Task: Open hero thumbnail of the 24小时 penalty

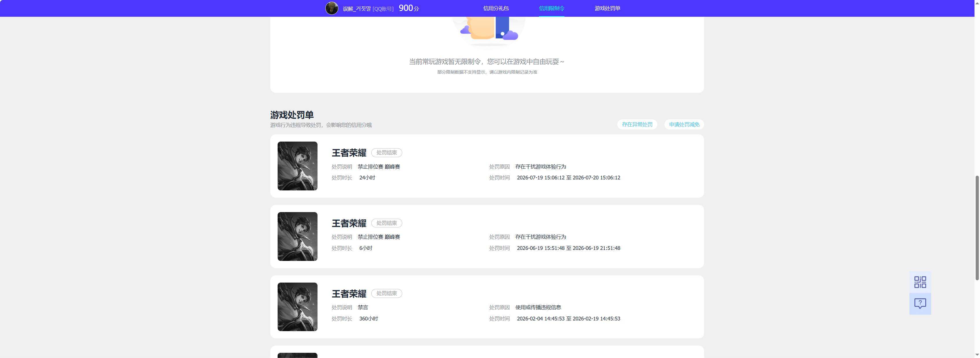Action: click(x=298, y=166)
